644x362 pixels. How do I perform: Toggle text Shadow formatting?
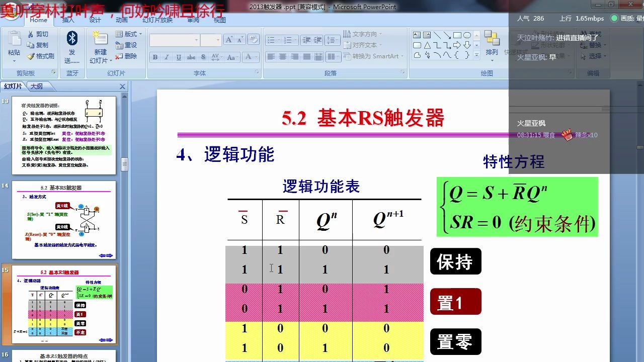click(x=203, y=57)
